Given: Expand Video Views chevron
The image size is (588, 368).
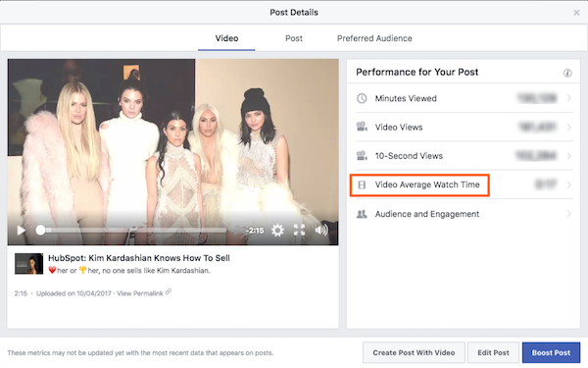Looking at the screenshot, I should pos(568,127).
